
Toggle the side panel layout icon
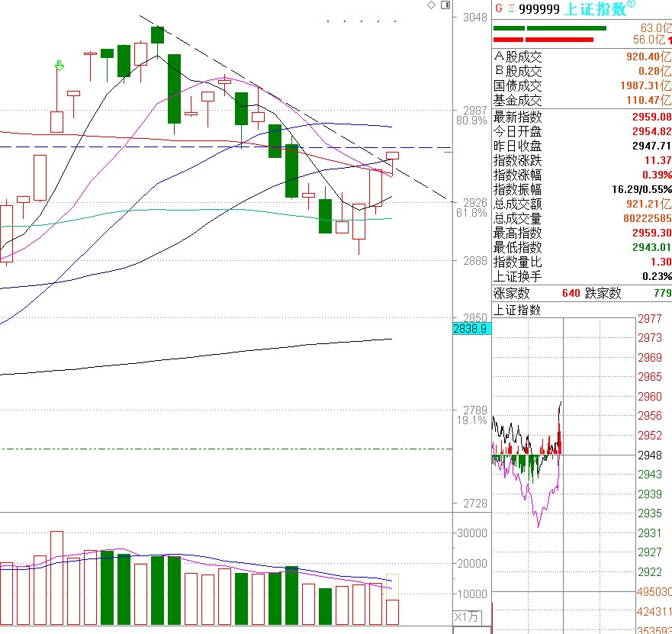point(445,5)
